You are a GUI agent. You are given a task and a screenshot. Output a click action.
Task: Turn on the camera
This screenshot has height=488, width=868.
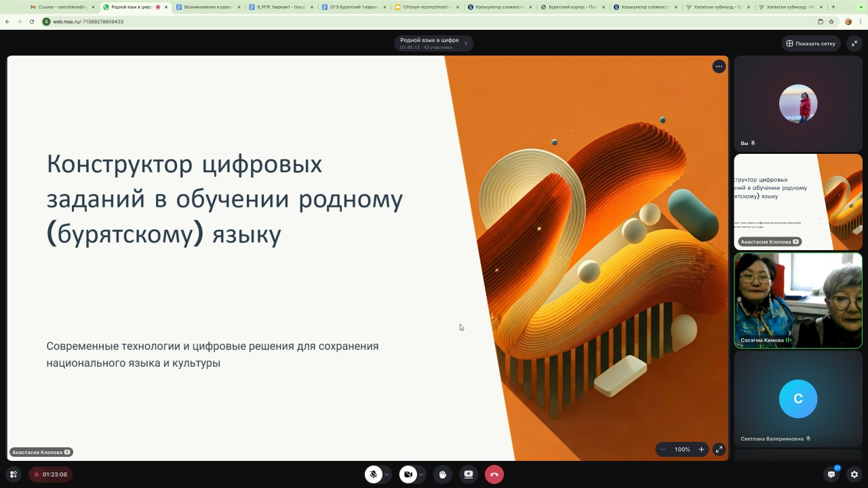click(x=408, y=474)
